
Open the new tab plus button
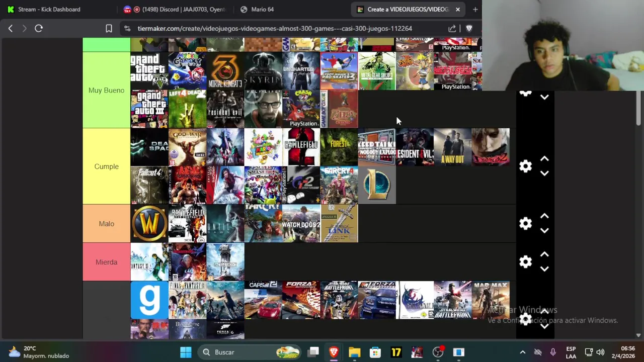pos(475,9)
